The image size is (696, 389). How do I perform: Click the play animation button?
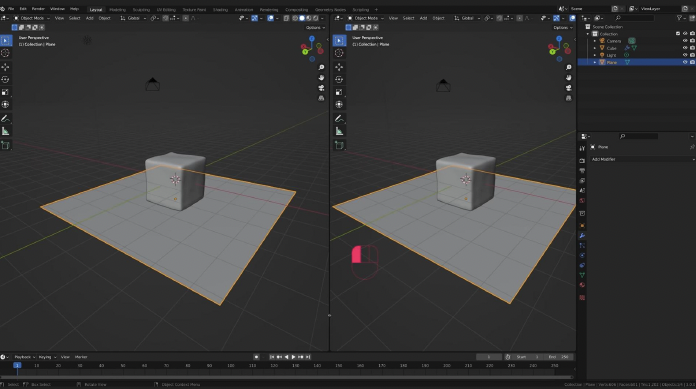click(x=293, y=357)
